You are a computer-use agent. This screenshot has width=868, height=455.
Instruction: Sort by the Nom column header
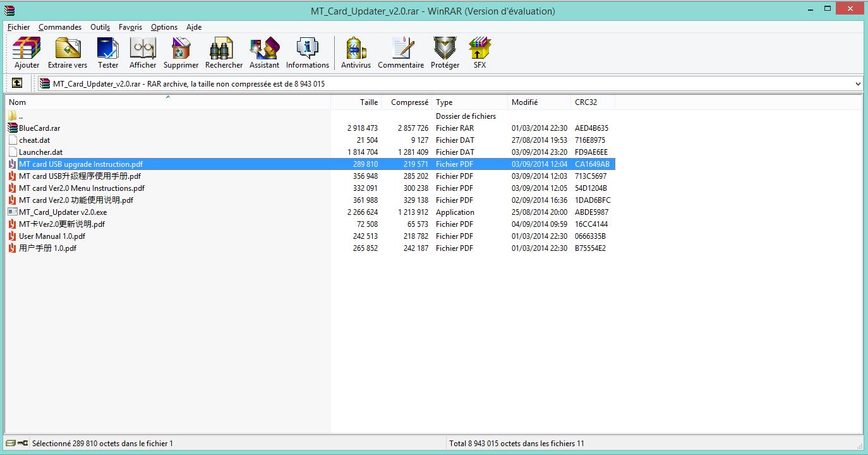pos(168,102)
